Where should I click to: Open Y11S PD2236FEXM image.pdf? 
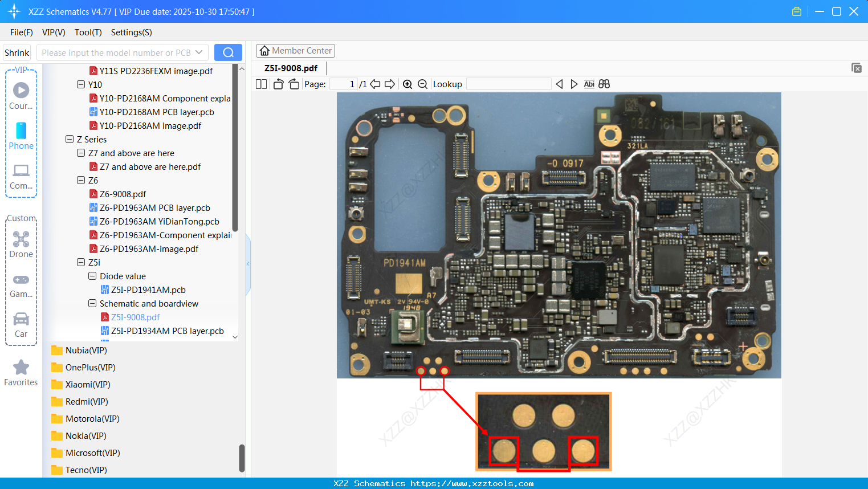point(156,71)
